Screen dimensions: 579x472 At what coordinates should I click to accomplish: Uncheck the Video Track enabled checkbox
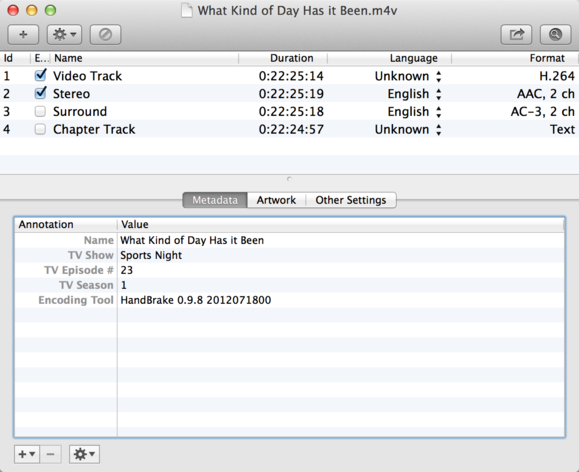(40, 75)
